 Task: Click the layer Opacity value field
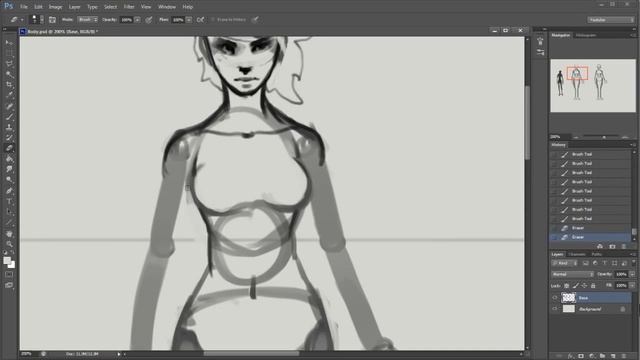coord(621,274)
